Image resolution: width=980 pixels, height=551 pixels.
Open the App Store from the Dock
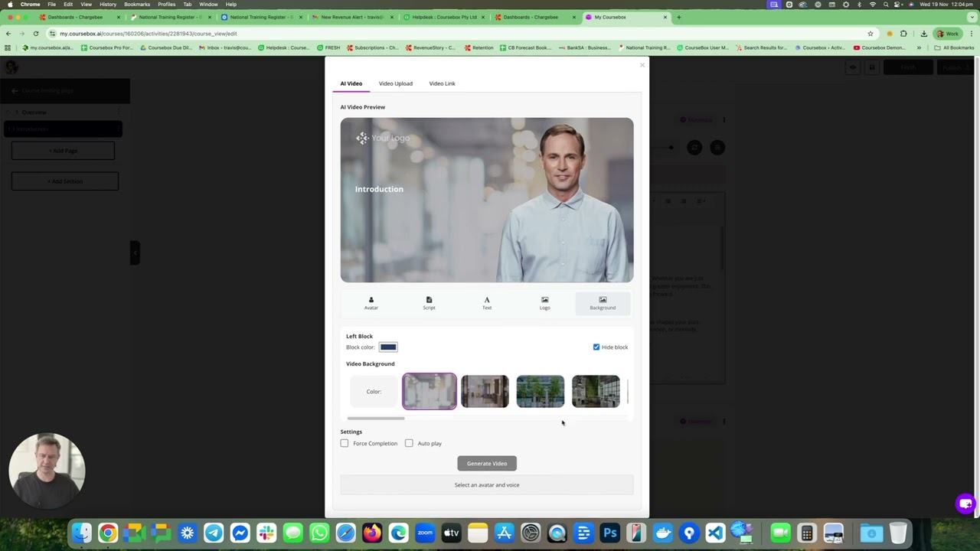coord(504,533)
